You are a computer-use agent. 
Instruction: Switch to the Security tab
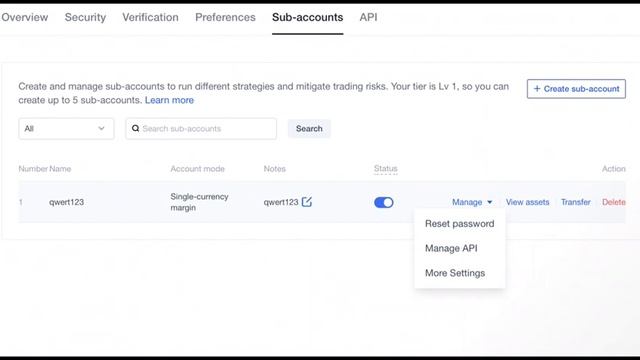click(85, 17)
